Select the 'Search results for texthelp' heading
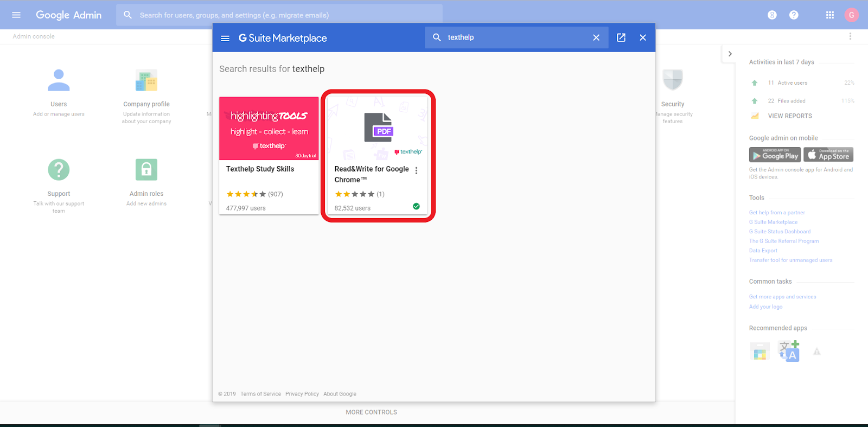The width and height of the screenshot is (868, 427). [x=272, y=69]
